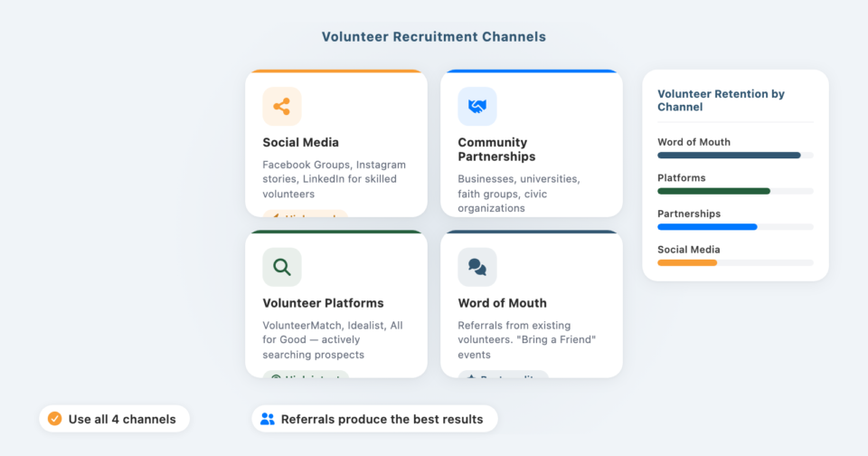Click the blue Partnerships retention bar
Viewport: 868px width, 456px height.
click(x=707, y=226)
